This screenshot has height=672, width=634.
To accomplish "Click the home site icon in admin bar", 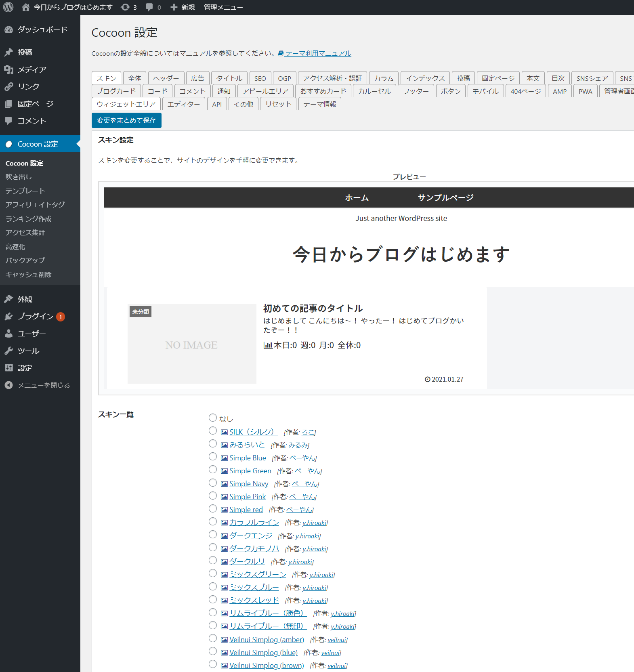I will [26, 7].
